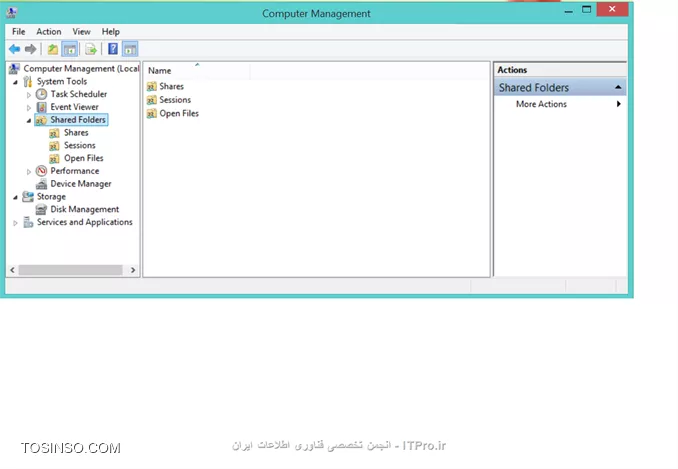Select Disk Management label in tree
This screenshot has width=678, height=469.
(x=85, y=209)
